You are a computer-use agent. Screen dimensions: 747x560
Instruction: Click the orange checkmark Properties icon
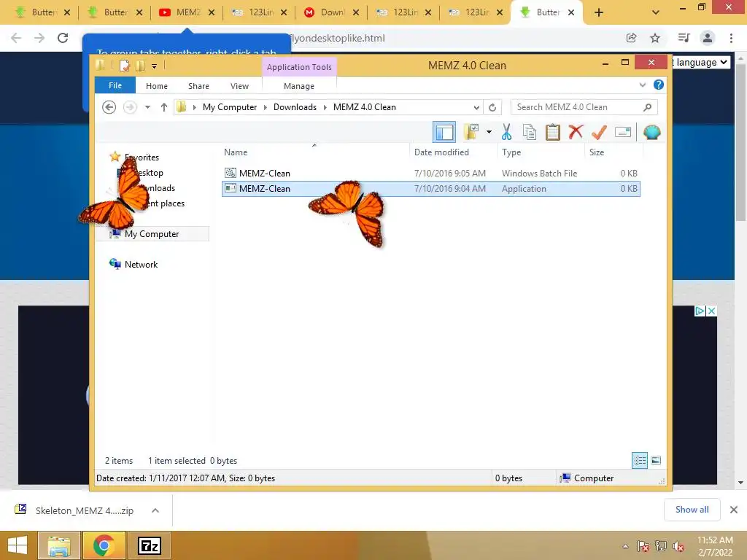(x=599, y=133)
